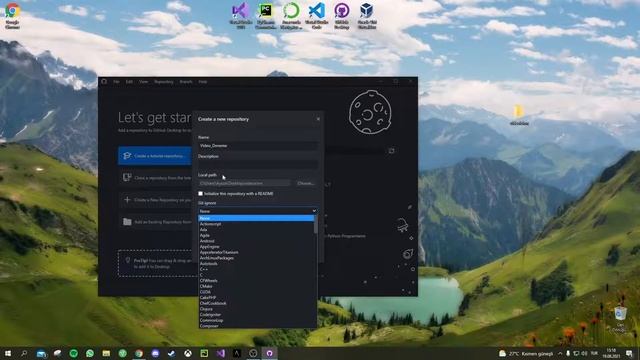Open the Help menu
Screen dimensions: 640x360
tap(202, 82)
